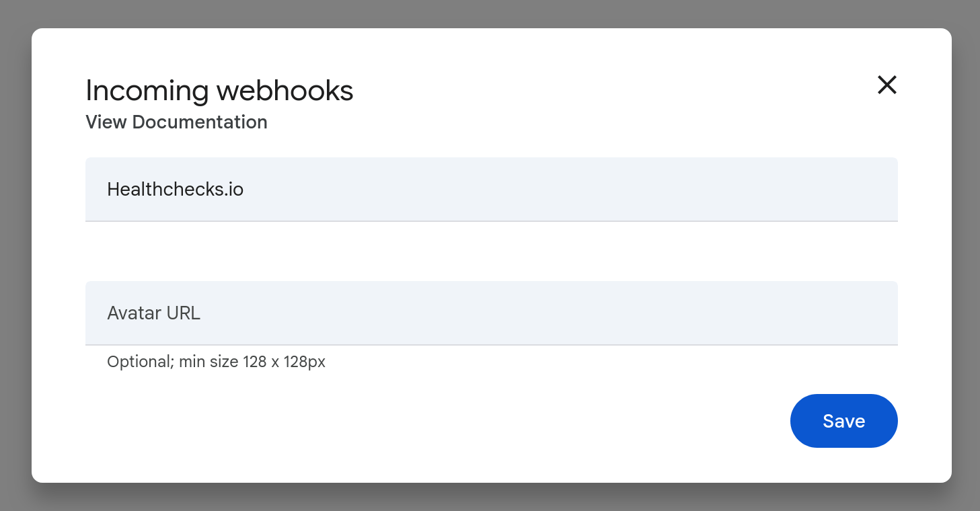
Task: Dismiss the dialog with the close icon
Action: click(887, 85)
